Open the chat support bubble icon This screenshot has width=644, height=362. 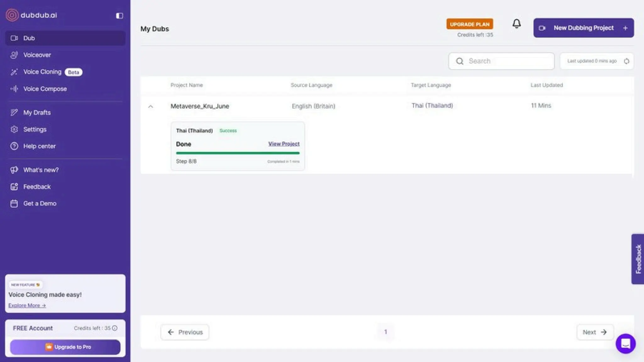[625, 343]
